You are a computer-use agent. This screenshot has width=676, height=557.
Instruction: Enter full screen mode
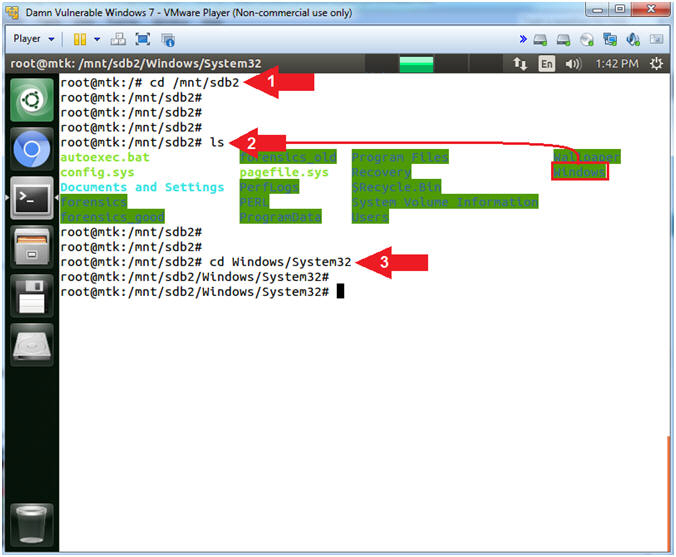click(143, 40)
